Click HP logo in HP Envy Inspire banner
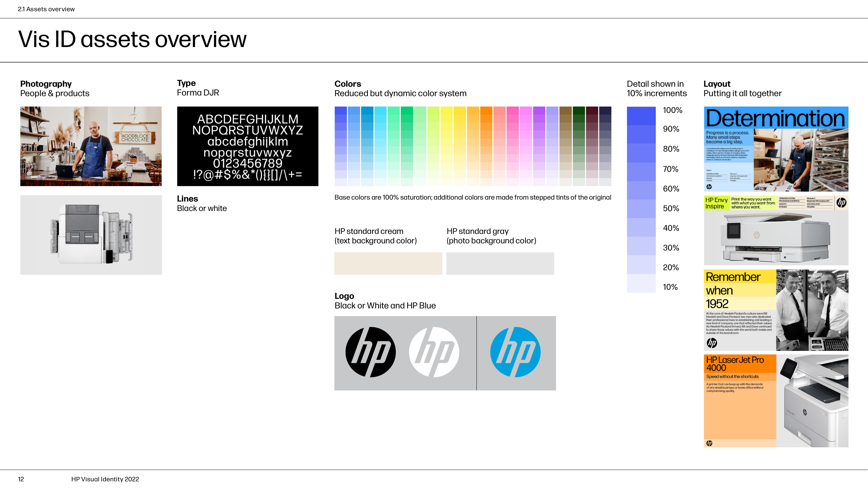 841,202
